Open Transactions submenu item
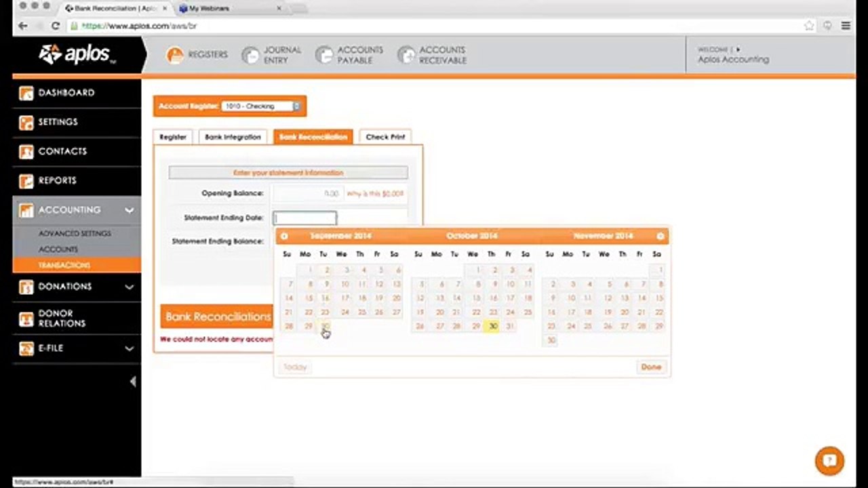Screen dimensions: 868x488 pos(64,265)
